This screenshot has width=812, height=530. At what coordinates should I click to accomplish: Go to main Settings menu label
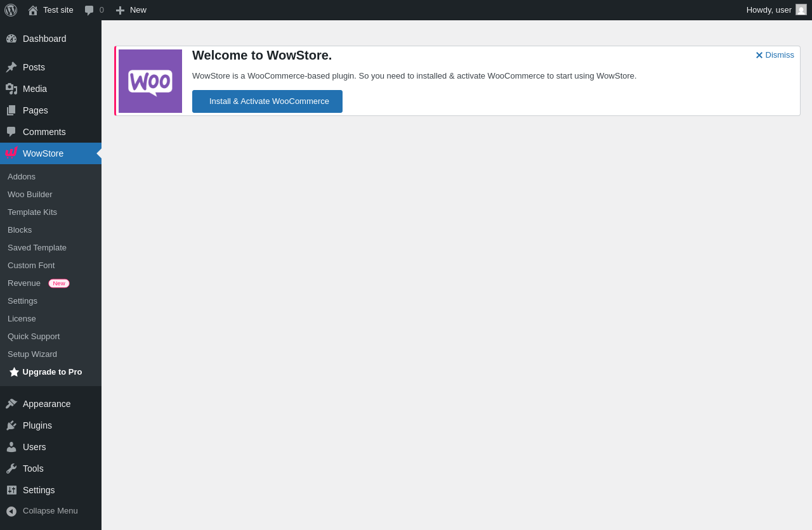coord(39,490)
